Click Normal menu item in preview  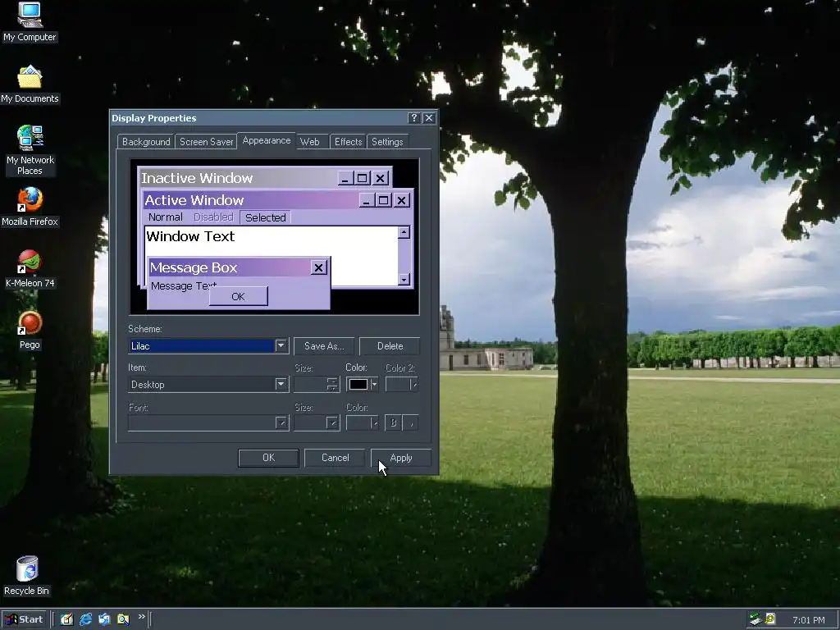pos(166,217)
